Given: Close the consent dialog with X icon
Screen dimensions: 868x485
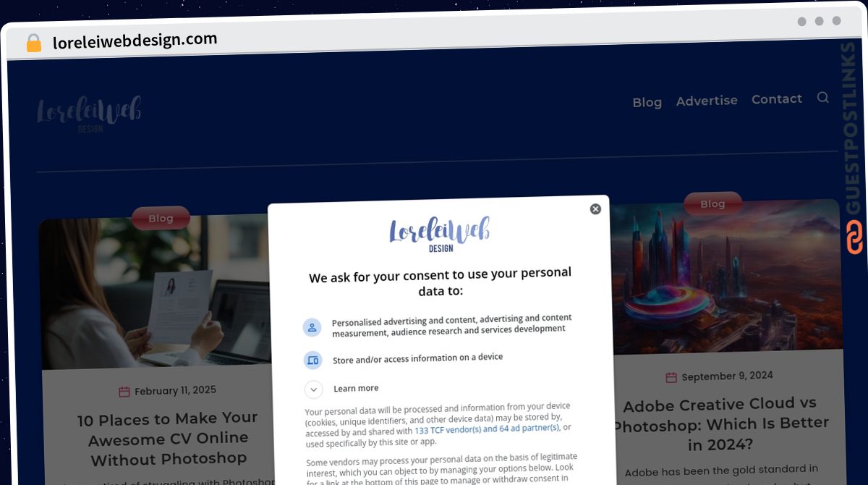Looking at the screenshot, I should (595, 209).
